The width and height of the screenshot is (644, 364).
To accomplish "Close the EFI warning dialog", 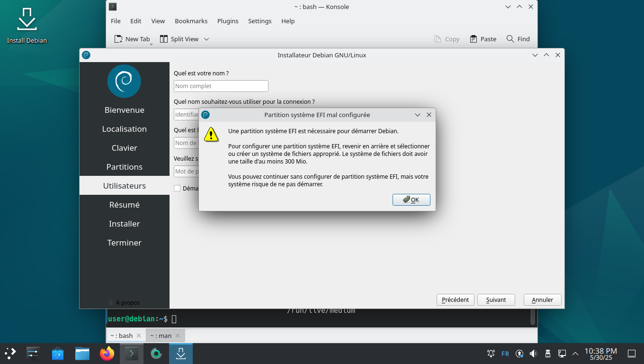I will 429,115.
